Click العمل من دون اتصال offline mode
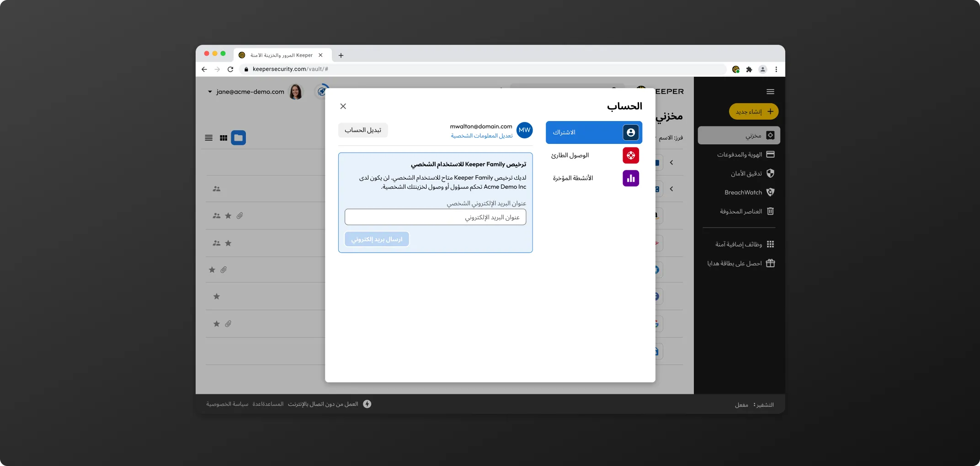The image size is (980, 466). coord(323,404)
